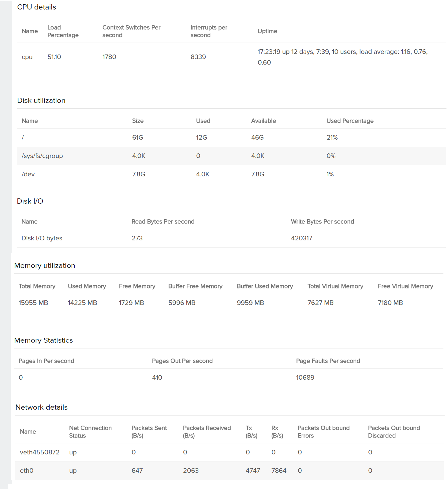Click the Load Percentage column header
The width and height of the screenshot is (448, 489).
(x=63, y=31)
